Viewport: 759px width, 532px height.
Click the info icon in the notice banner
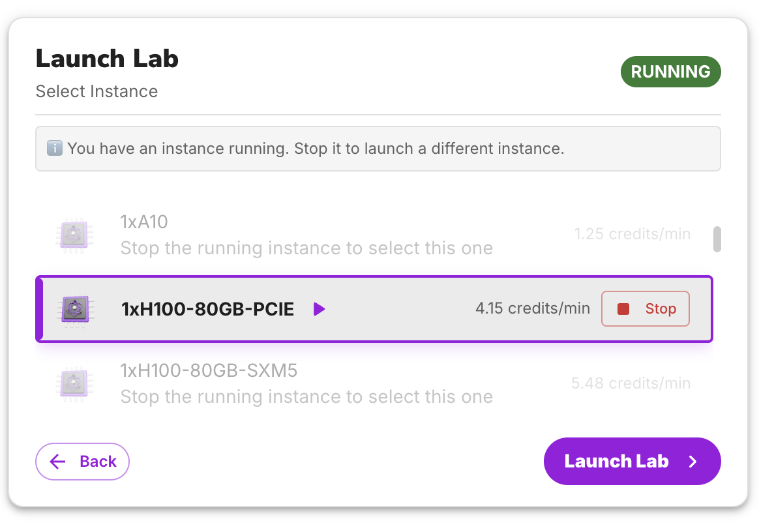click(55, 149)
